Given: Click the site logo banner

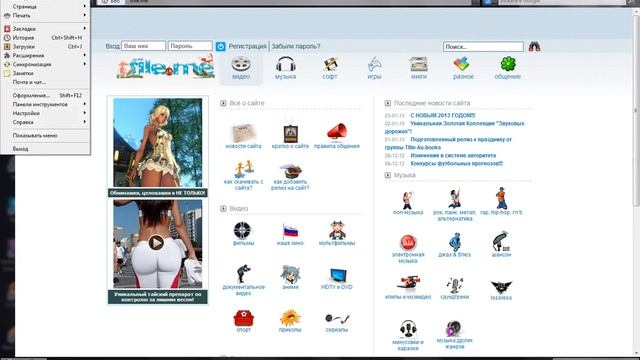Looking at the screenshot, I should coord(166,67).
